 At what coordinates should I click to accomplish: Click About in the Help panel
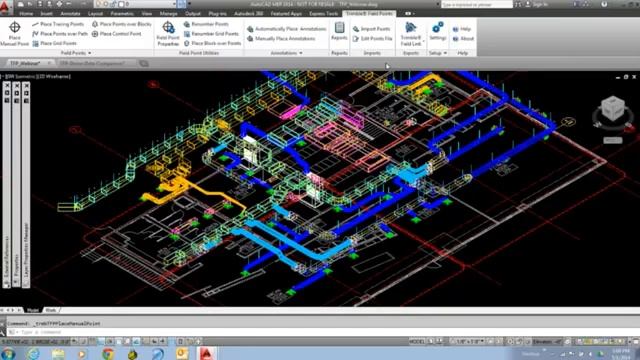tap(463, 39)
